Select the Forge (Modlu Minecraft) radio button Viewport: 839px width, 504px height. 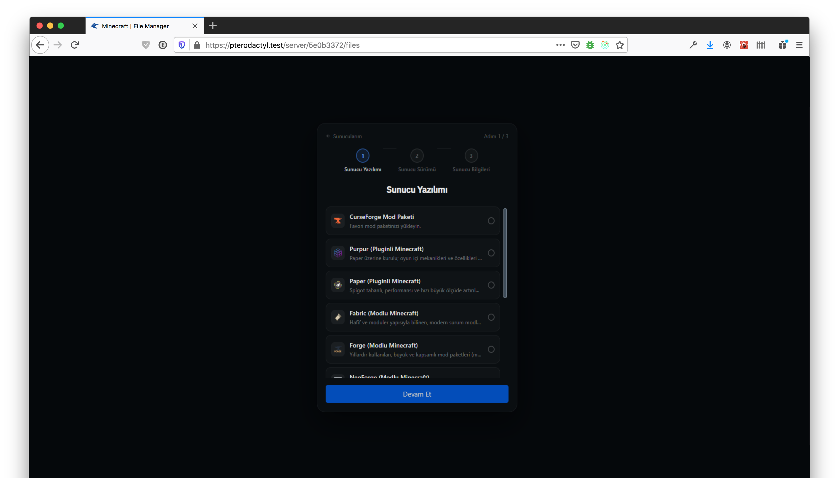click(491, 349)
